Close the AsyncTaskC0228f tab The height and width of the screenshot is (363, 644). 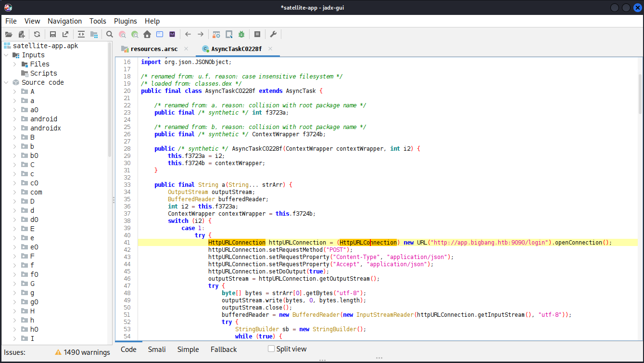pos(270,49)
